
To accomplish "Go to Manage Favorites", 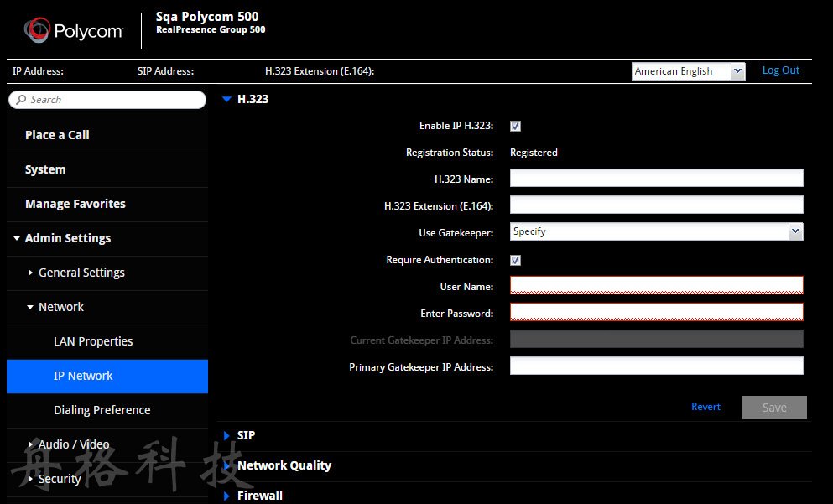I will pyautogui.click(x=107, y=204).
